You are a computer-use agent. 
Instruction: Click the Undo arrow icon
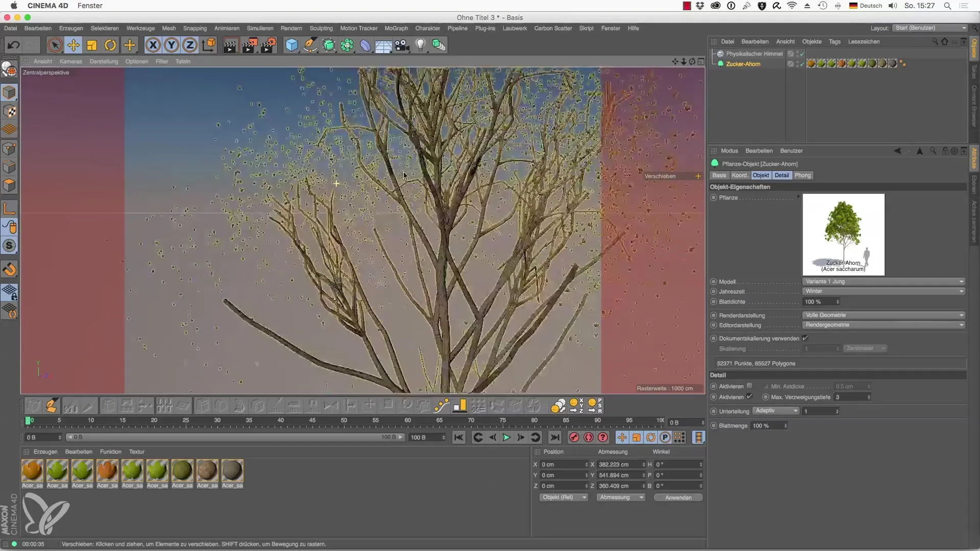click(14, 45)
